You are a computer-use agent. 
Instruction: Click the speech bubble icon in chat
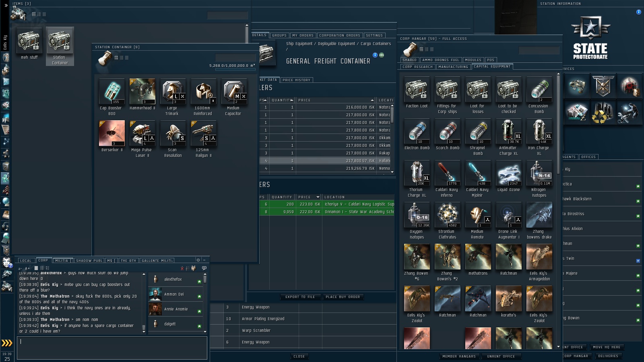(204, 268)
